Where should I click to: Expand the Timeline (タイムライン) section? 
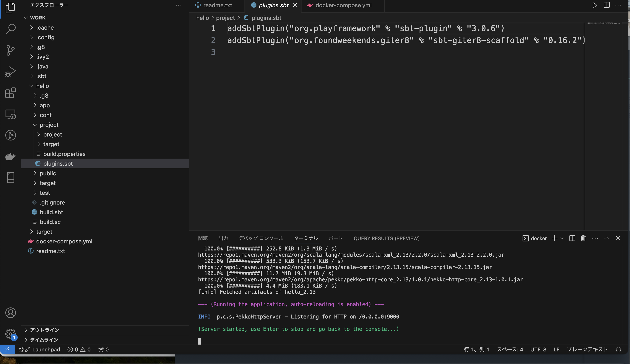(x=105, y=340)
